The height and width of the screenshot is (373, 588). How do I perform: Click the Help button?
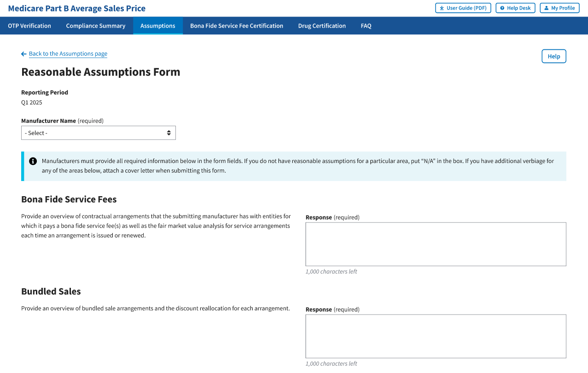point(553,56)
